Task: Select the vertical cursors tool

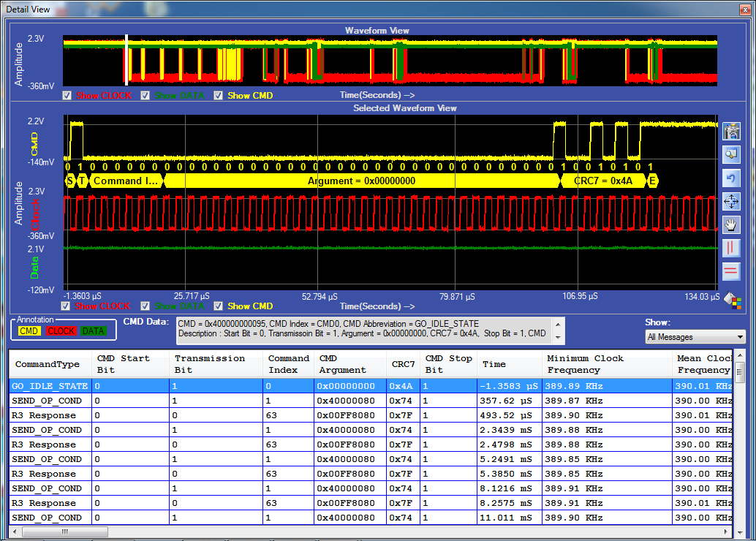Action: tap(731, 248)
